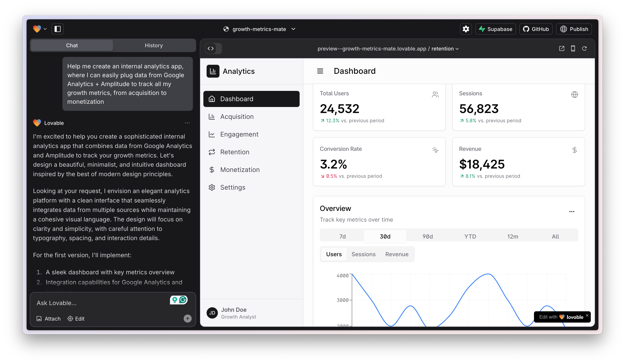This screenshot has width=625, height=364.
Task: Switch chart to Users metric
Action: pos(334,254)
